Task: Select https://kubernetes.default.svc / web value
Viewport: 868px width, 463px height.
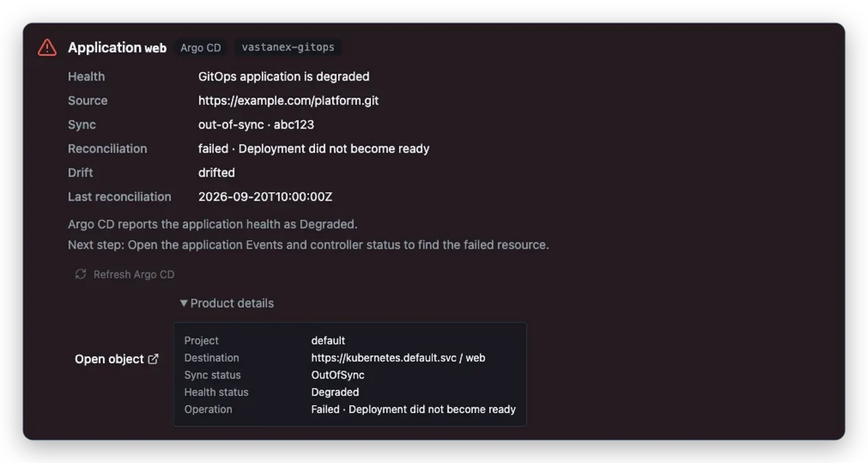Action: (x=398, y=358)
